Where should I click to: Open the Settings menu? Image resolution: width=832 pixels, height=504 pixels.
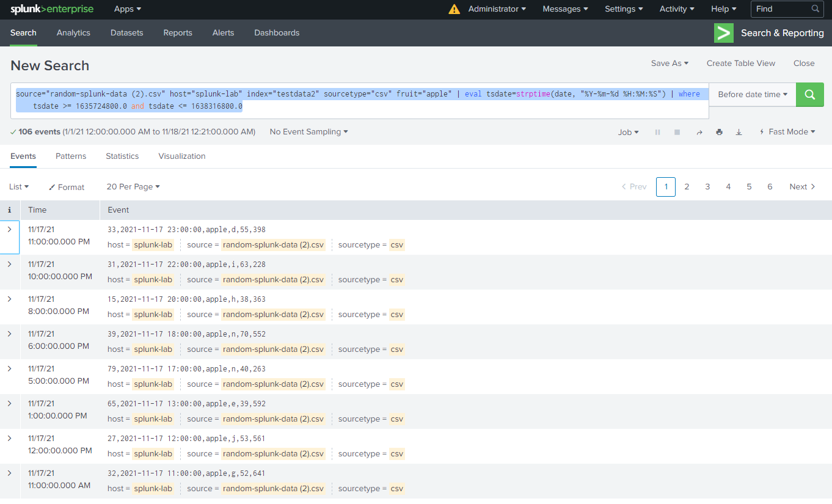pyautogui.click(x=624, y=9)
